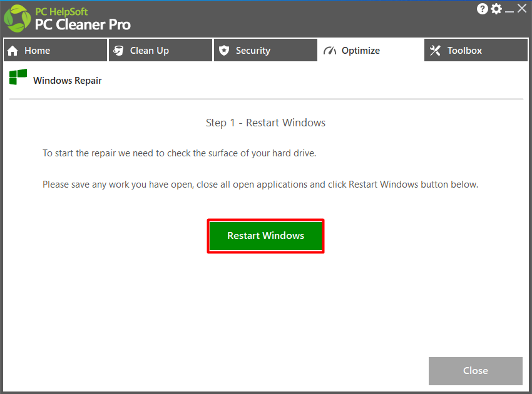The image size is (532, 394).
Task: Click the gray Close button
Action: (x=475, y=371)
